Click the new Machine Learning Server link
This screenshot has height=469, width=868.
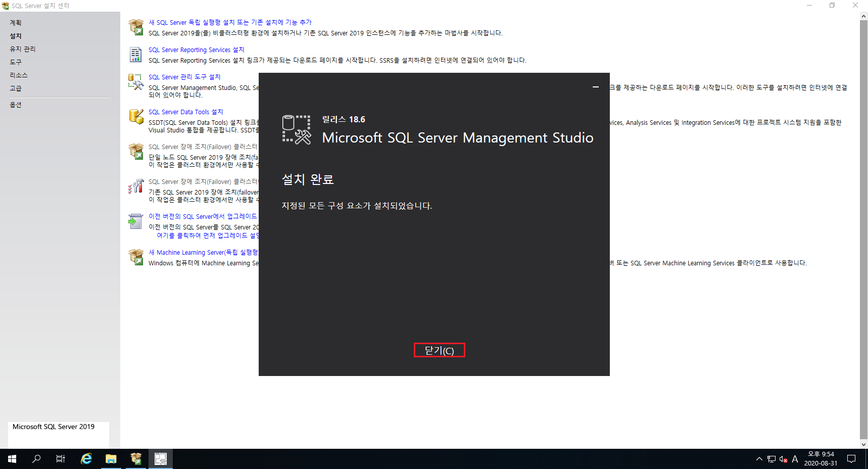(203, 252)
